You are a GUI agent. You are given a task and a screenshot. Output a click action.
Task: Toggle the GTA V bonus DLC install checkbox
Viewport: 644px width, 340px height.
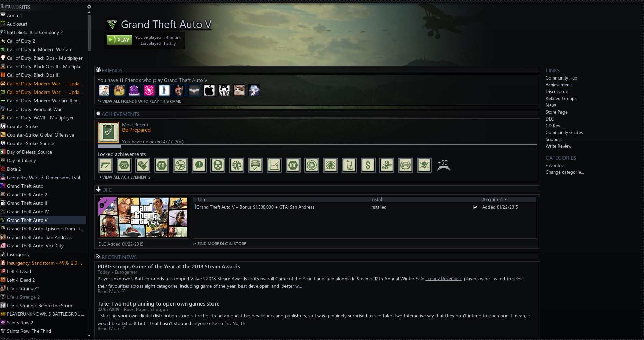tap(475, 207)
